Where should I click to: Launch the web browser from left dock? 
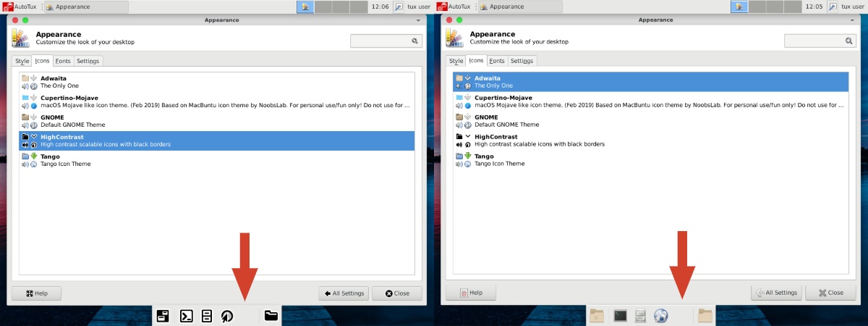coord(227,316)
